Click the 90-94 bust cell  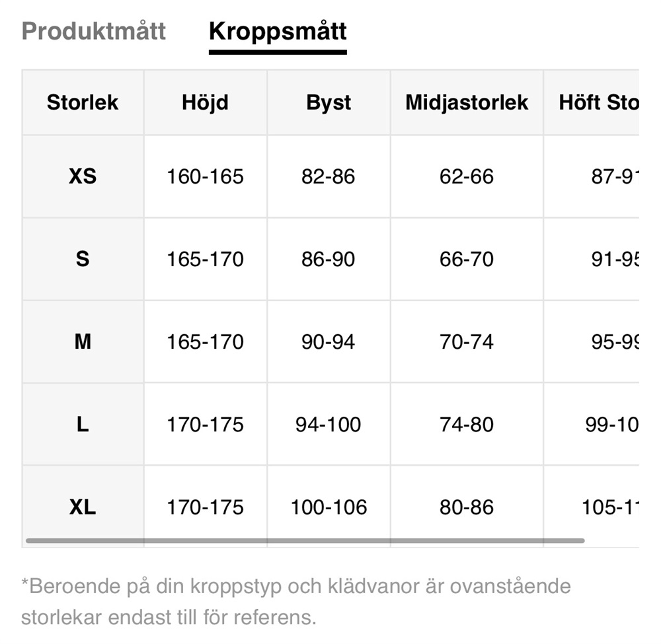[x=329, y=341]
